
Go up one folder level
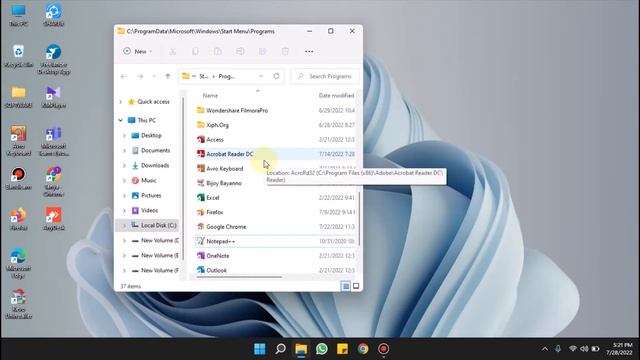click(x=168, y=76)
